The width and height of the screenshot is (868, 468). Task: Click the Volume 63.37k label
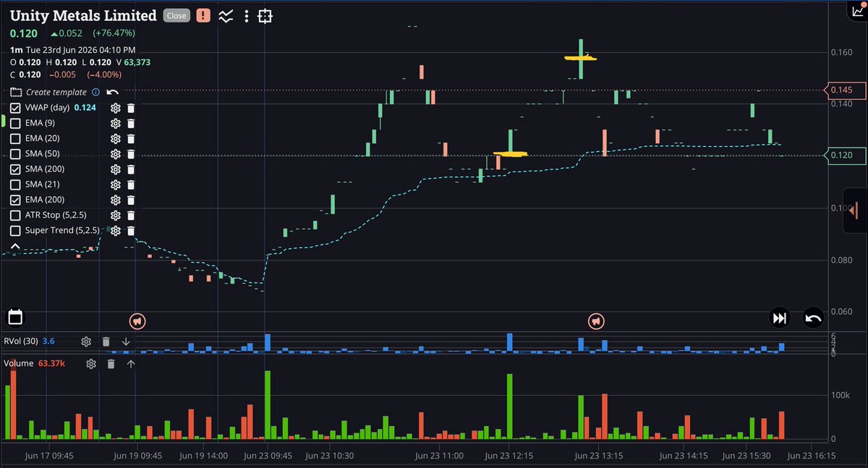click(35, 364)
